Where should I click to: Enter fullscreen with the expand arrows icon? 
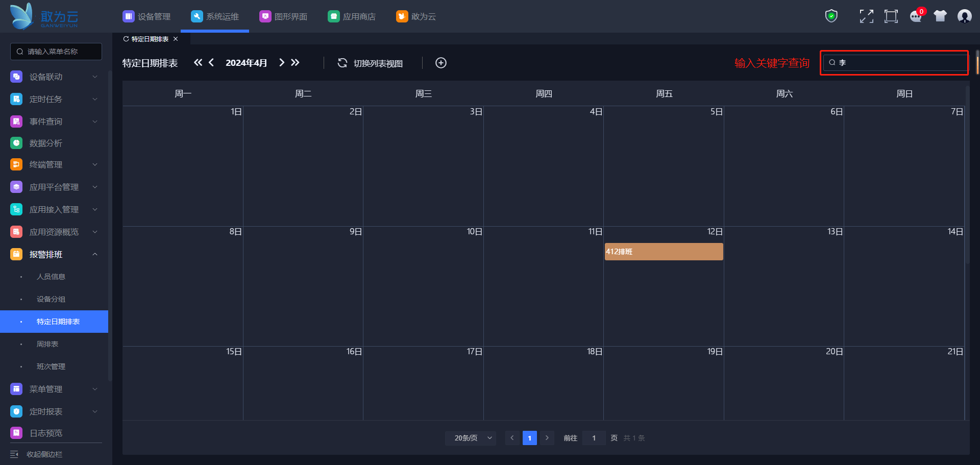[866, 16]
